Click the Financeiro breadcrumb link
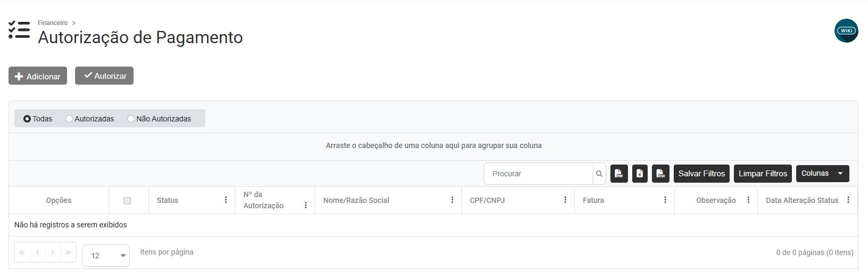Screen dimensions: 868x278 53,23
